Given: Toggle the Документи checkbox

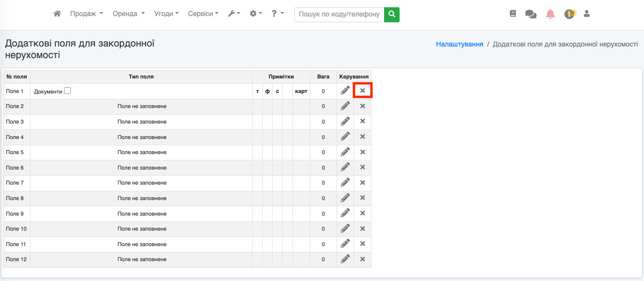Looking at the screenshot, I should (x=67, y=91).
